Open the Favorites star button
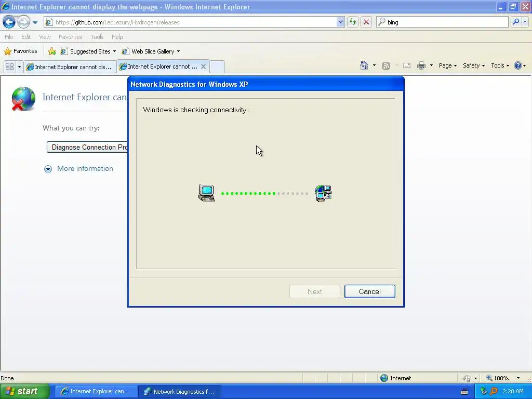This screenshot has height=399, width=532. [x=20, y=51]
